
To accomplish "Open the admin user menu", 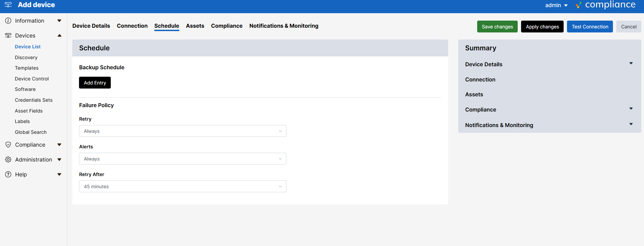I will coord(556,5).
